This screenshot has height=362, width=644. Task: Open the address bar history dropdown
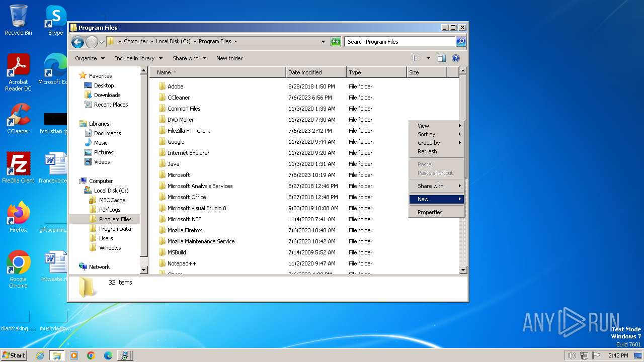tap(323, 42)
